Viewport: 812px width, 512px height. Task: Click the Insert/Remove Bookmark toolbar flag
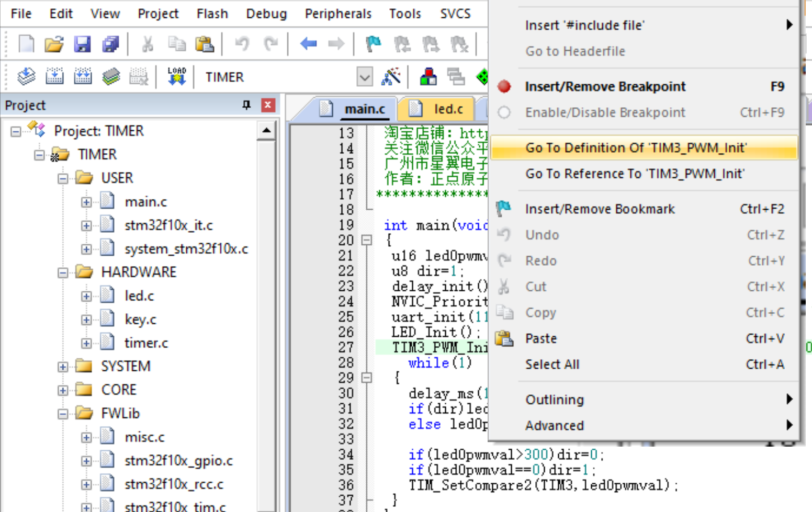point(373,44)
